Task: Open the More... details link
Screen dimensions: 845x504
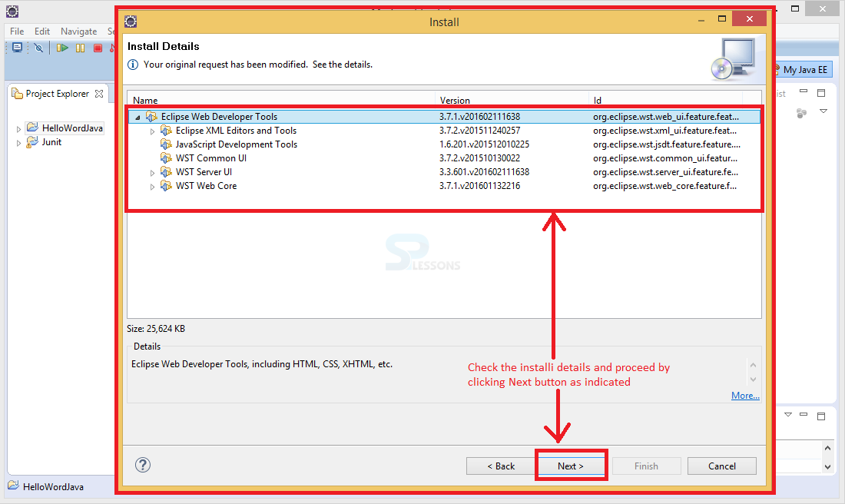Action: [745, 396]
